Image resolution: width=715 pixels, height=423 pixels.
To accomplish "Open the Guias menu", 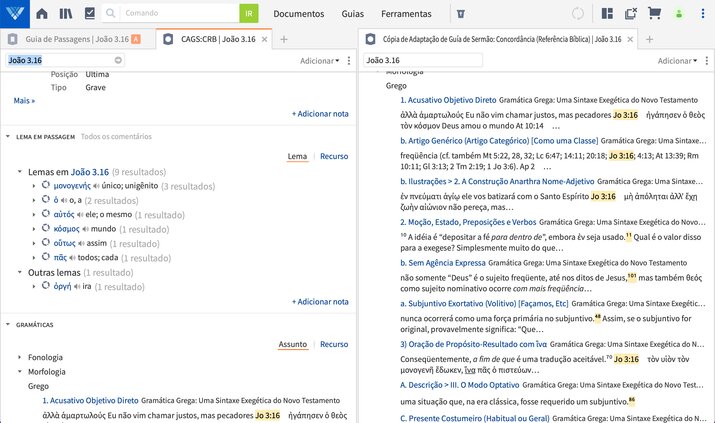I will tap(352, 14).
